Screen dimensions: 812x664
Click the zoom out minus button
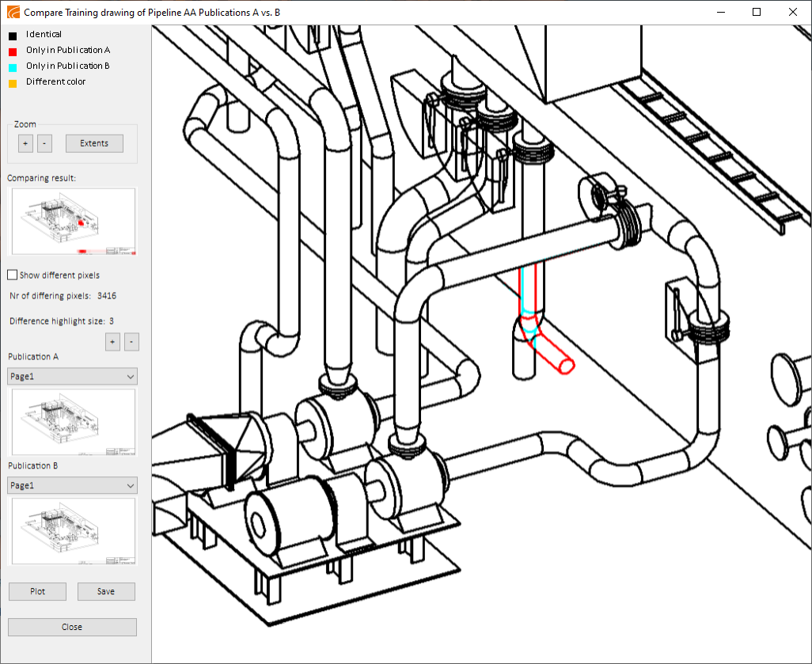pos(44,143)
